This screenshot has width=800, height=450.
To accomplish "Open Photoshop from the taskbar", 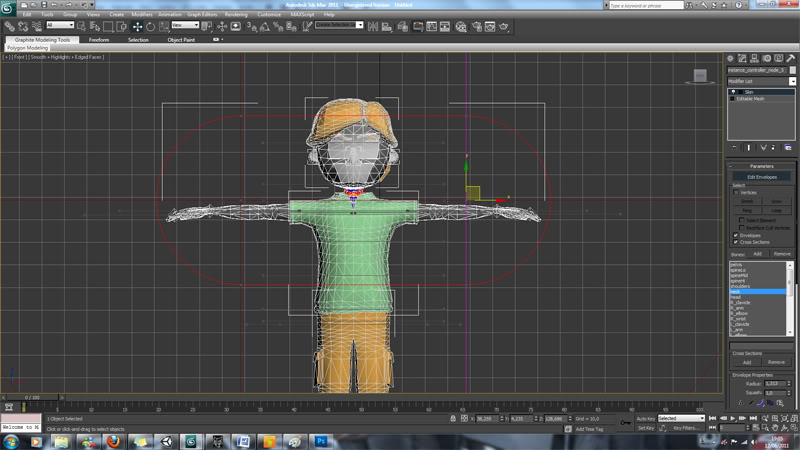I will coord(322,441).
